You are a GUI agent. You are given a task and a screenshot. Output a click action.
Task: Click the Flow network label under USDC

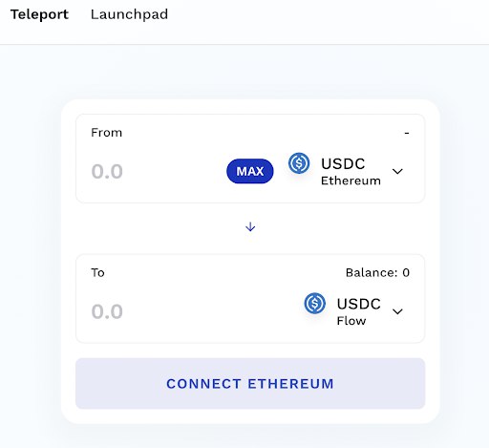351,321
